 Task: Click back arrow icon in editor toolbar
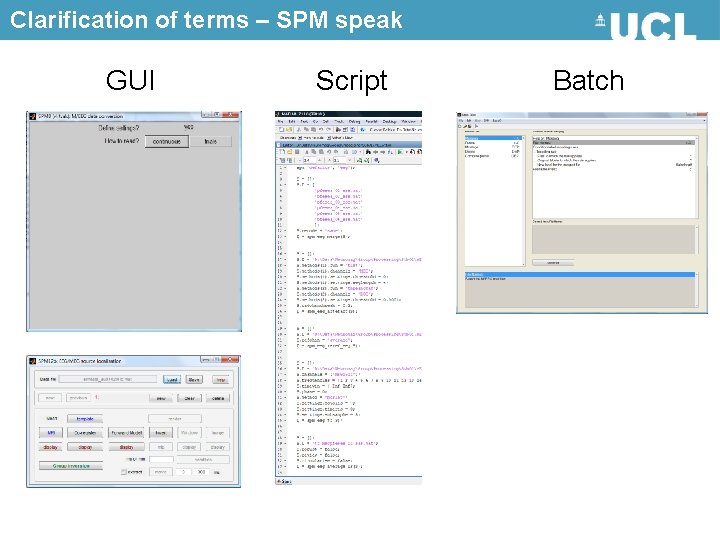click(x=375, y=152)
